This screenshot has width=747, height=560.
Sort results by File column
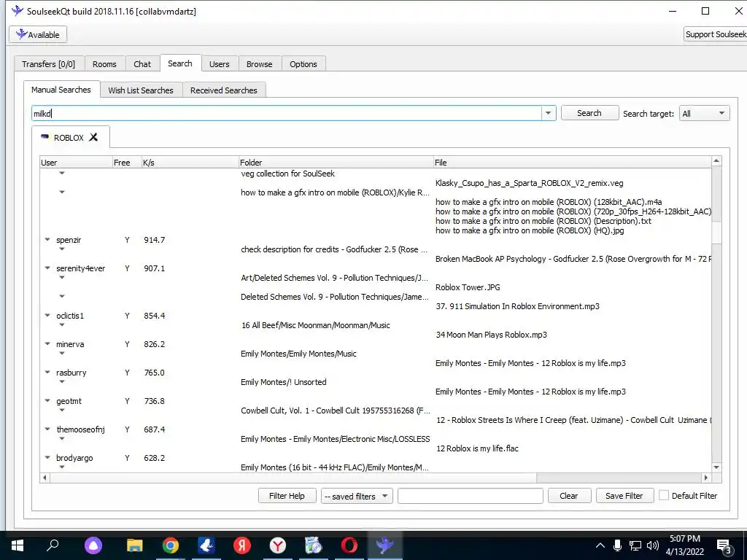pyautogui.click(x=572, y=163)
